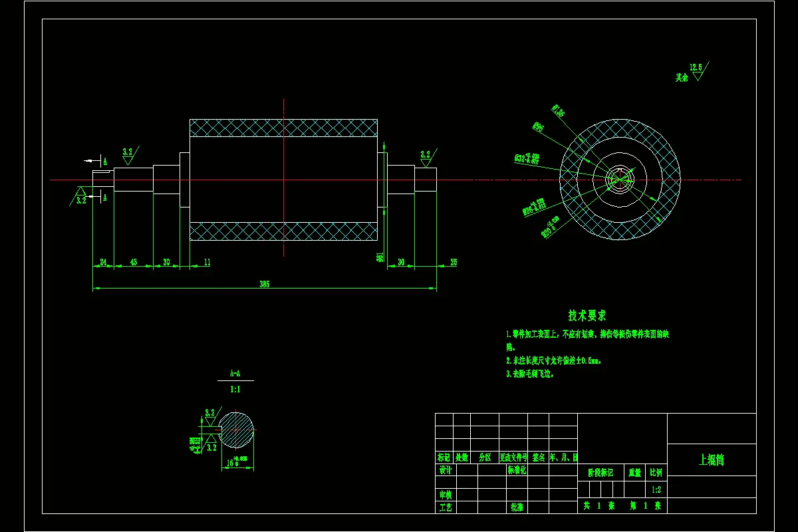Viewport: 798px width, 532px height.
Task: Click the 工艺 label in title block
Action: tap(446, 507)
